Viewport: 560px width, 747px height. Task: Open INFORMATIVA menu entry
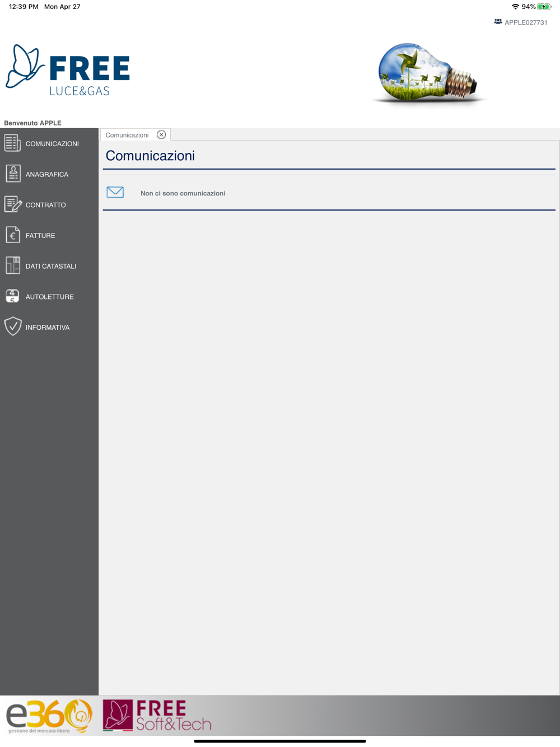(48, 328)
